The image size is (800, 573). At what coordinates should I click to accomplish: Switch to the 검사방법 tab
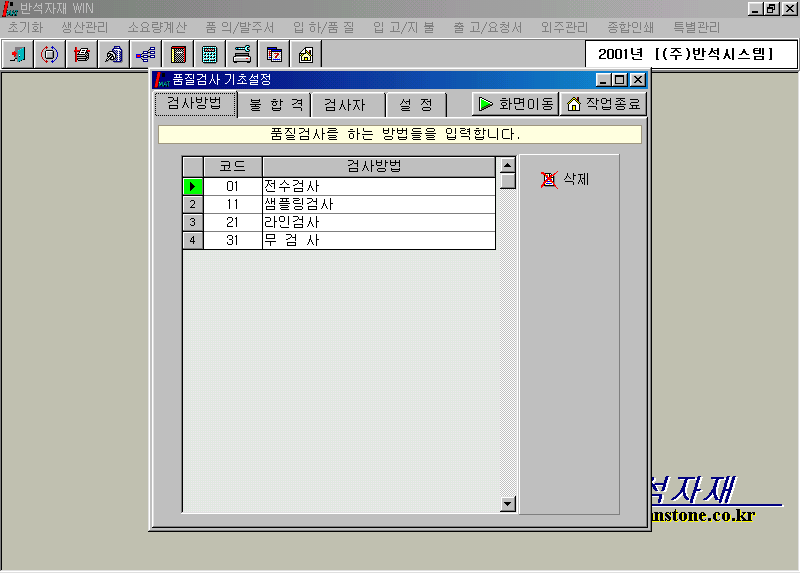[195, 104]
